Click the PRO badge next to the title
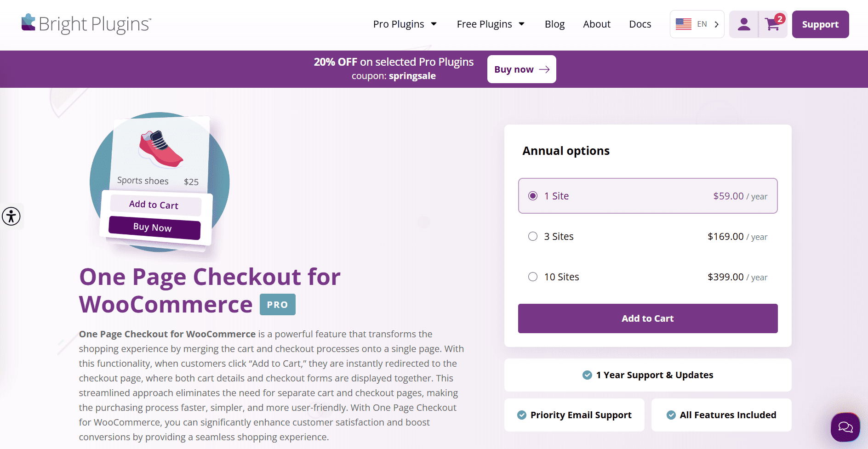 click(277, 304)
